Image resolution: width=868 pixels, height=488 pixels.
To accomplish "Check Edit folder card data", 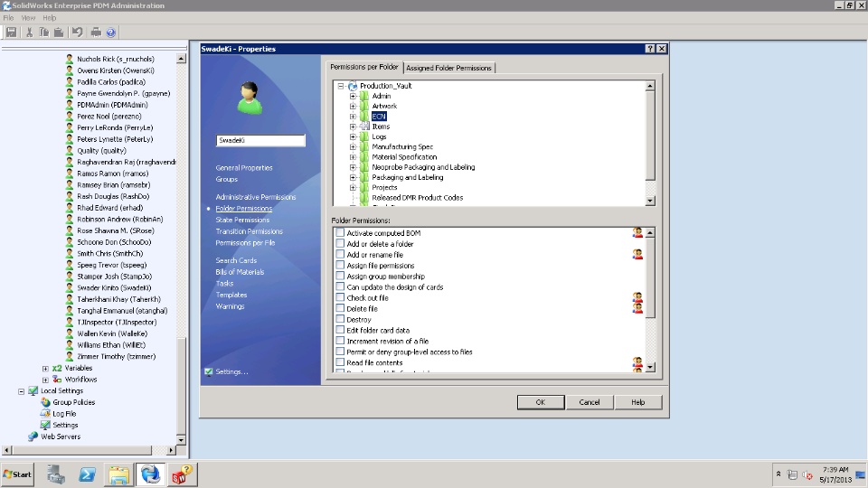I will pyautogui.click(x=340, y=330).
